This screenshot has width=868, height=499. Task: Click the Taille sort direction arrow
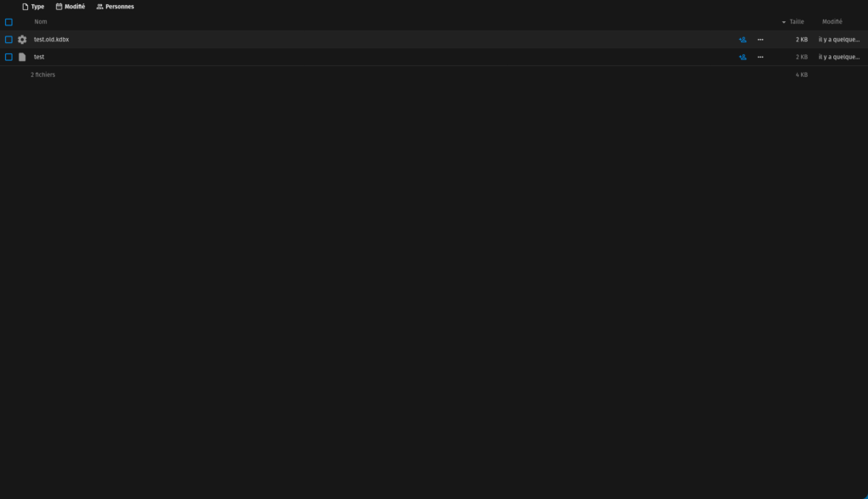click(784, 22)
